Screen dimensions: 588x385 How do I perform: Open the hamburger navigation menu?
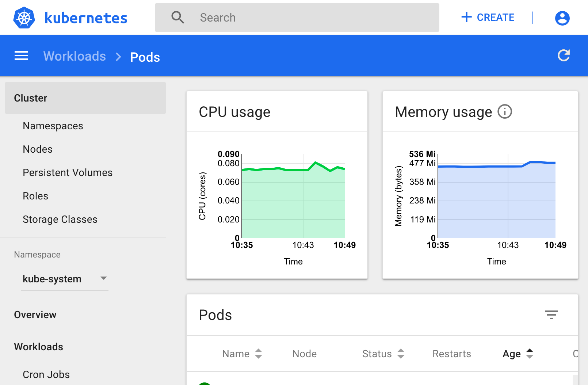[x=21, y=56]
